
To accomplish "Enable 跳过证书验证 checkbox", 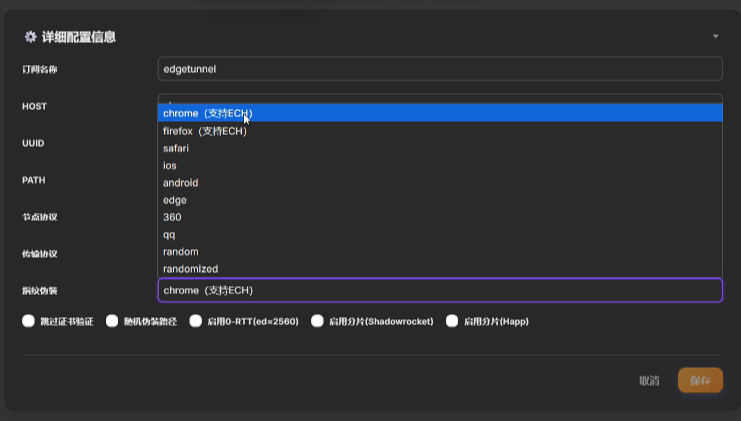I will [28, 322].
